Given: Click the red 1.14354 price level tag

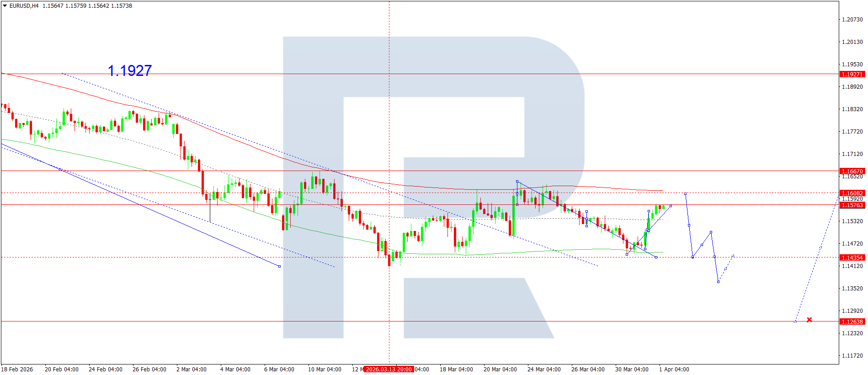Looking at the screenshot, I should [x=852, y=257].
